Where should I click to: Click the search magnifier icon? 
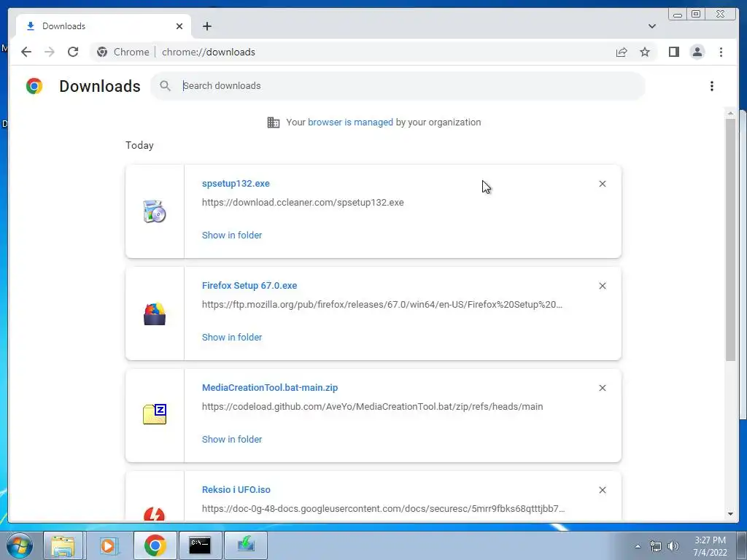click(166, 86)
